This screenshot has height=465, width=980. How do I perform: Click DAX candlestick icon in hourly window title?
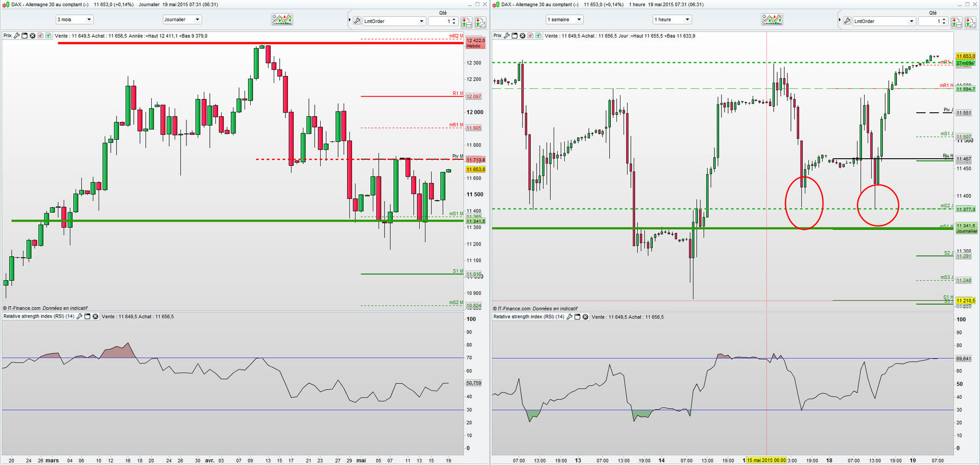pos(496,5)
